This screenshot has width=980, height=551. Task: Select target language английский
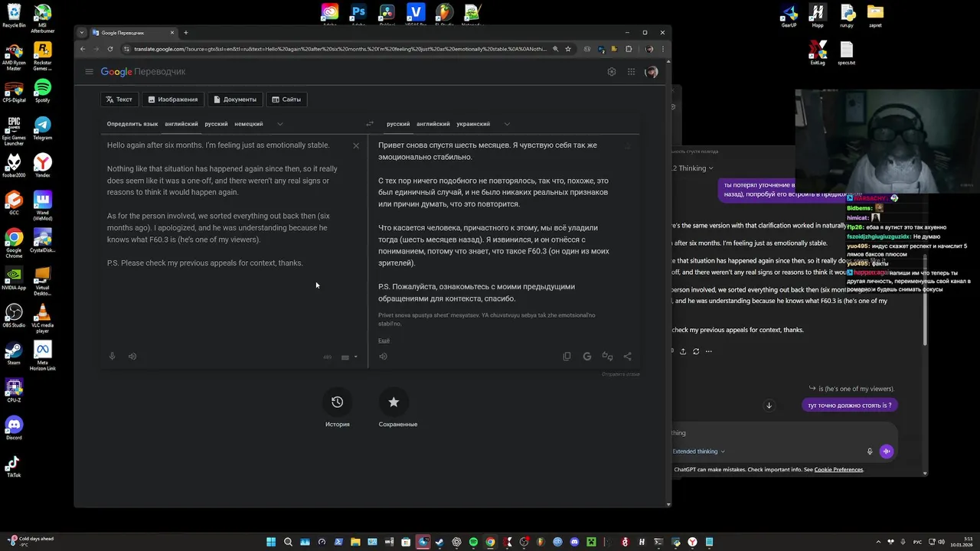click(433, 124)
